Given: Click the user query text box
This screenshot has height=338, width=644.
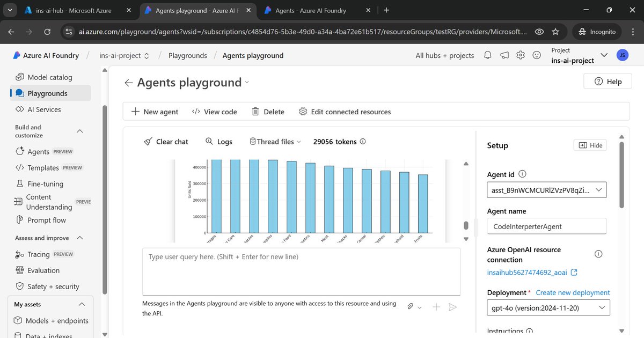Looking at the screenshot, I should 301,271.
